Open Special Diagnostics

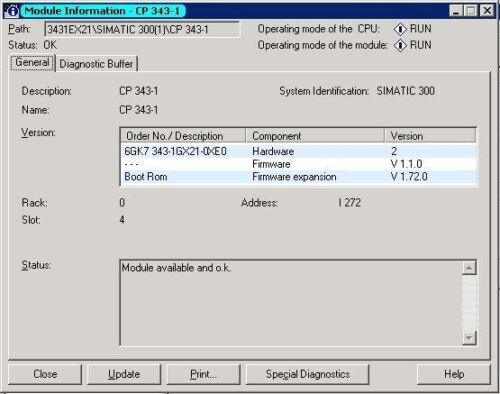click(x=308, y=374)
